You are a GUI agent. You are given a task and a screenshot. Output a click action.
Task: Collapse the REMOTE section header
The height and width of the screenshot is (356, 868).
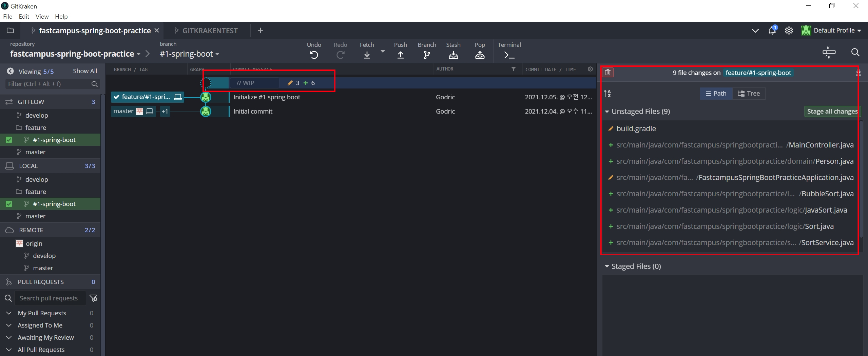tap(50, 230)
